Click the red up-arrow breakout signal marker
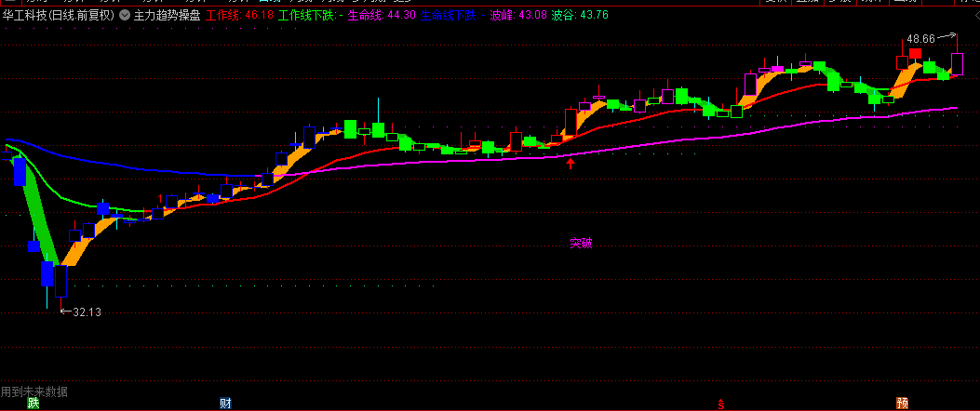The height and width of the screenshot is (411, 980). (x=570, y=164)
